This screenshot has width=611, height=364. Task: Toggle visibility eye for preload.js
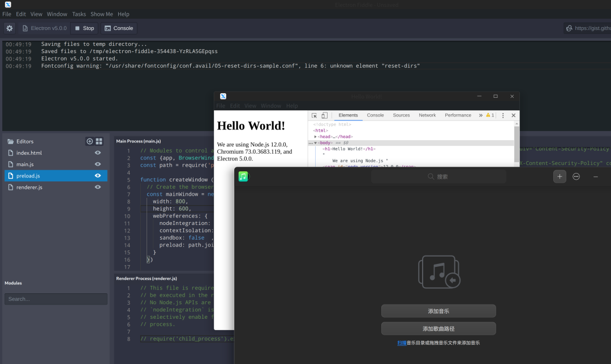pyautogui.click(x=98, y=176)
